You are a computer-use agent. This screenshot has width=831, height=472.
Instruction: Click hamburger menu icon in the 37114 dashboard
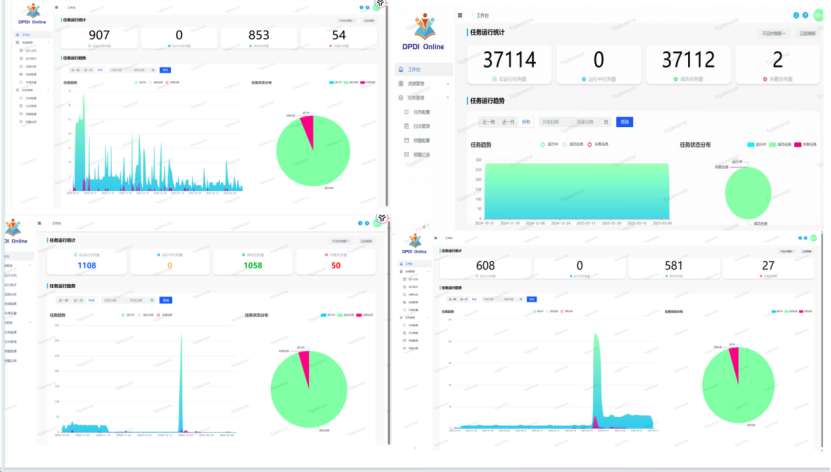460,15
